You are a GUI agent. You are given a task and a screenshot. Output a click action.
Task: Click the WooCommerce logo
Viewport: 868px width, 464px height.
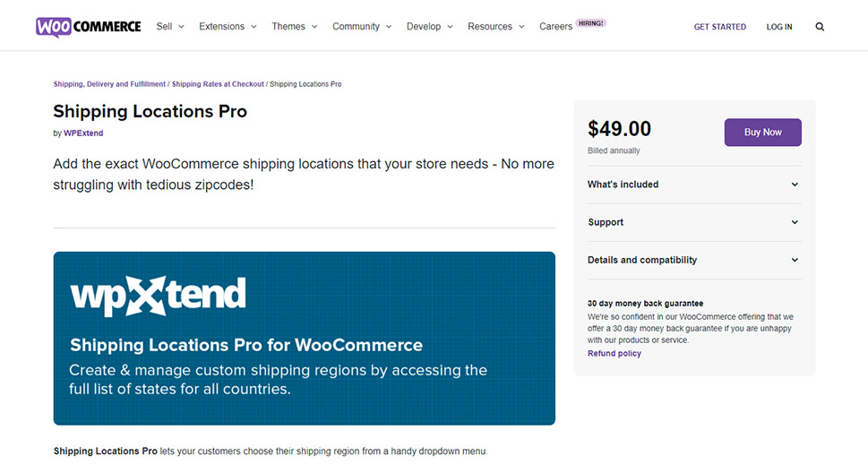click(89, 26)
